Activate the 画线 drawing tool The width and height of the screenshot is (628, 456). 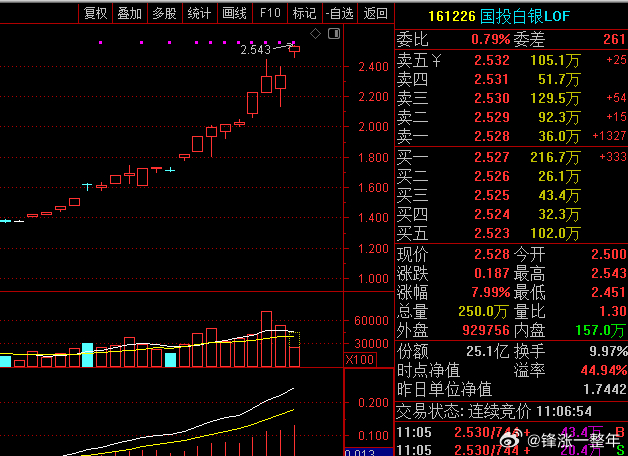[234, 13]
